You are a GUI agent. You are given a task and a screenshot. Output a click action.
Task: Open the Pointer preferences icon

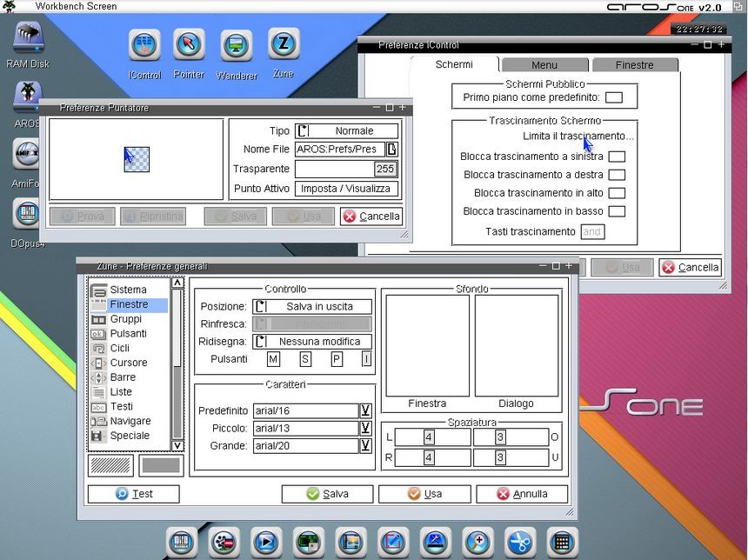(189, 45)
